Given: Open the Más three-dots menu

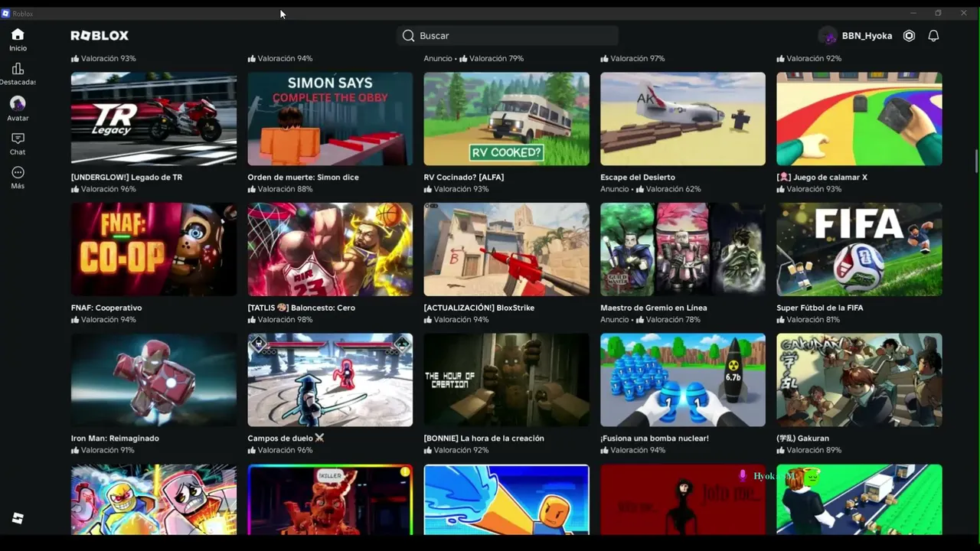Looking at the screenshot, I should click(x=18, y=177).
